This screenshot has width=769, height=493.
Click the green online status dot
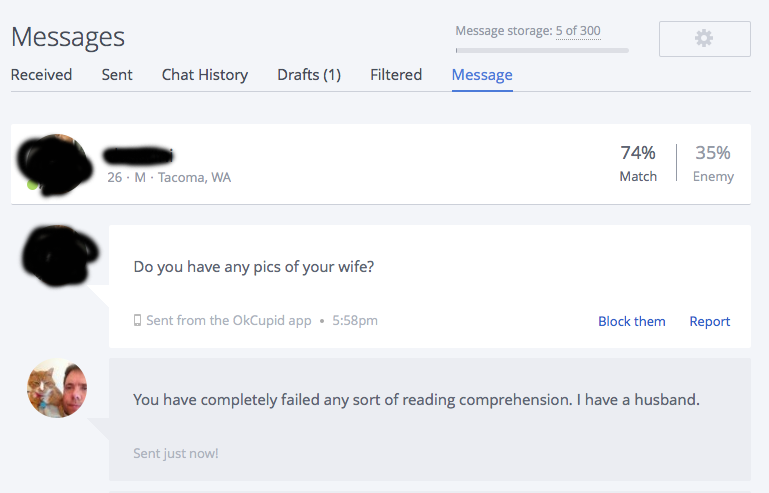coord(32,185)
